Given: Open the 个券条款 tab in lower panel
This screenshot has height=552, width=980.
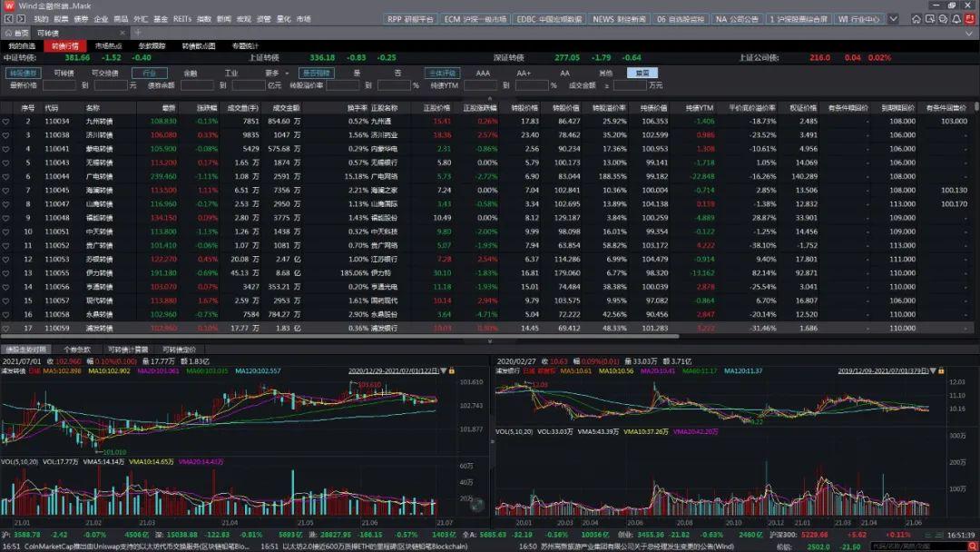Looking at the screenshot, I should click(77, 350).
